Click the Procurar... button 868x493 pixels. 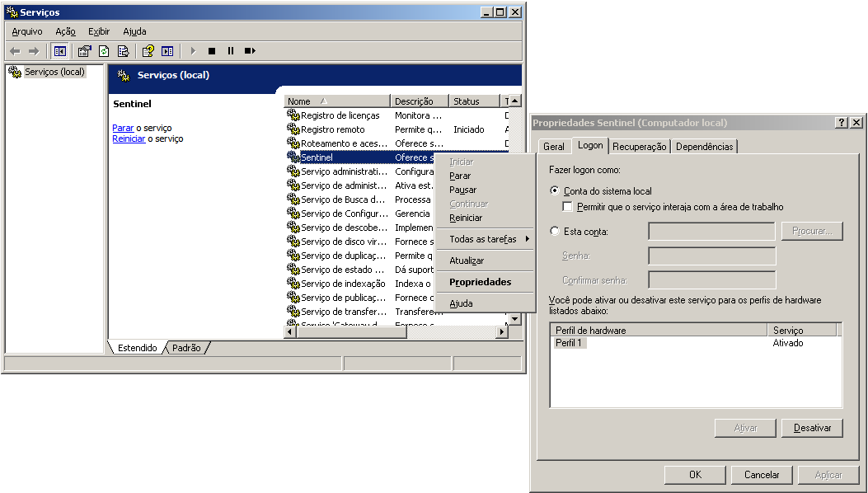(x=812, y=231)
